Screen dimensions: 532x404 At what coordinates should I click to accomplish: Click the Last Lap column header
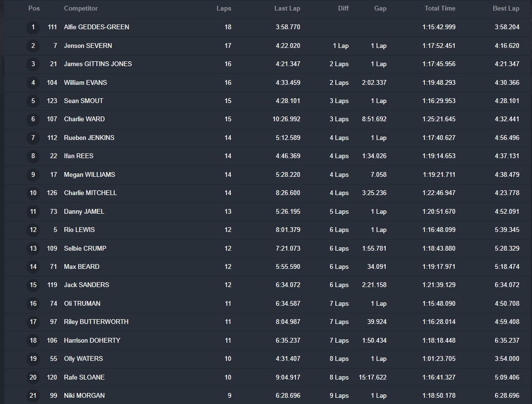[287, 9]
